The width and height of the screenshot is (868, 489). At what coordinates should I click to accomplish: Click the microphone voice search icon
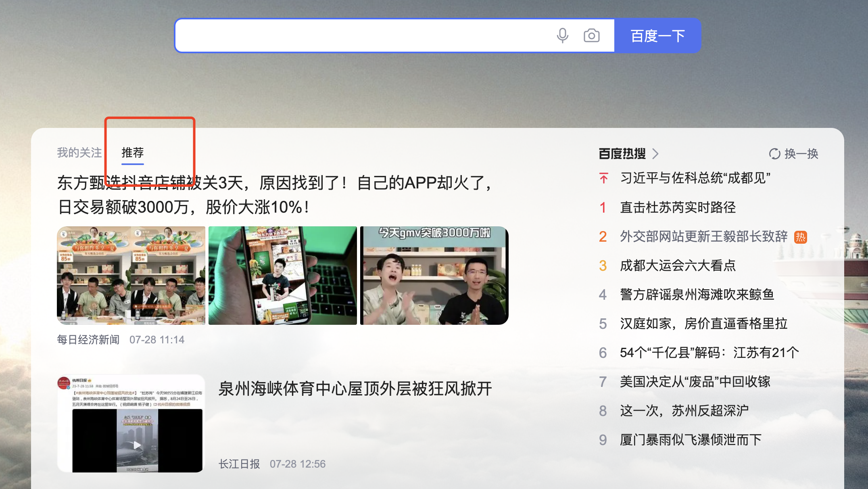pyautogui.click(x=562, y=36)
